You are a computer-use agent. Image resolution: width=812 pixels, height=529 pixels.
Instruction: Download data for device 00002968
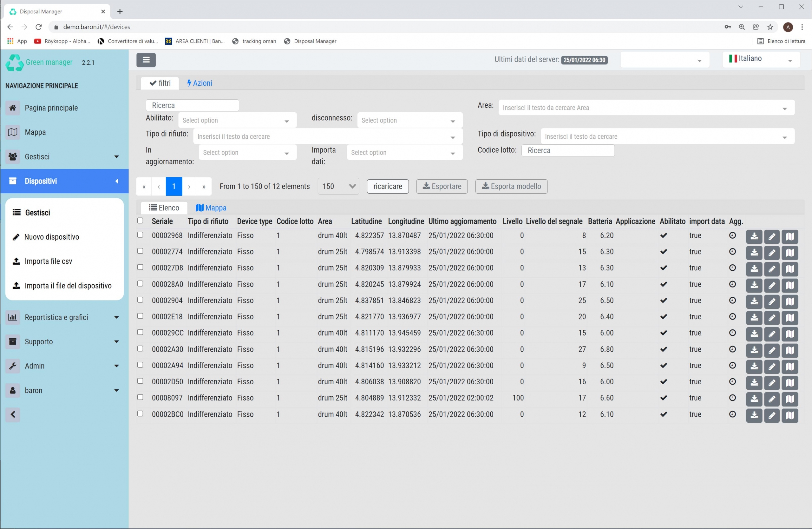click(754, 236)
